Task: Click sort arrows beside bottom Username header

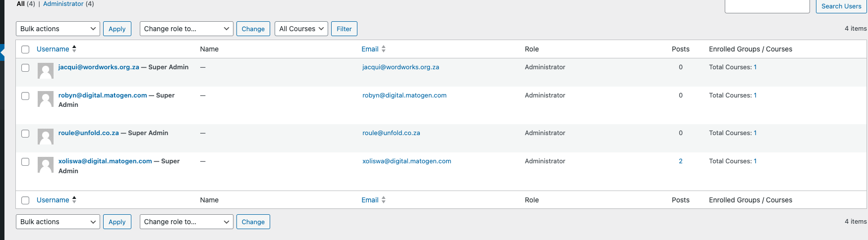Action: coord(74,199)
